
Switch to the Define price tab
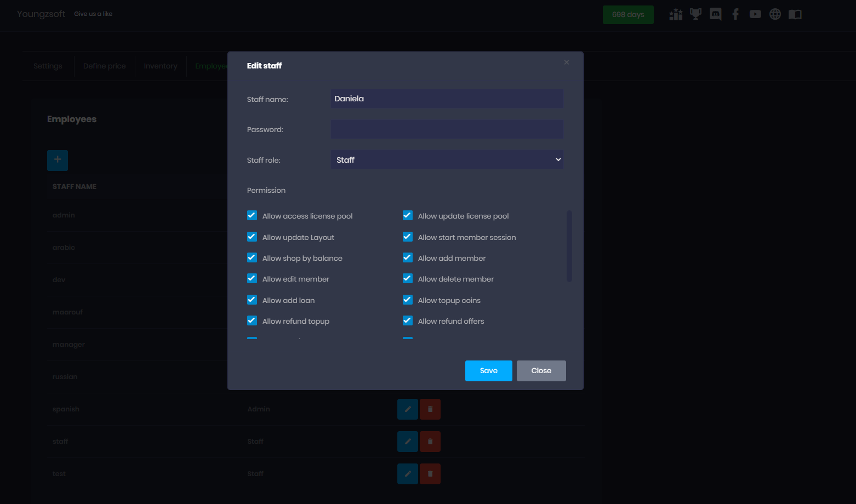pyautogui.click(x=104, y=66)
